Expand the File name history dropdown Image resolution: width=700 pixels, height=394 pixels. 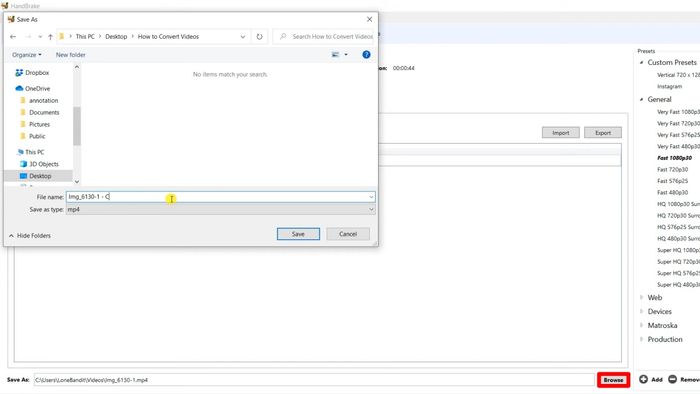[x=371, y=197]
